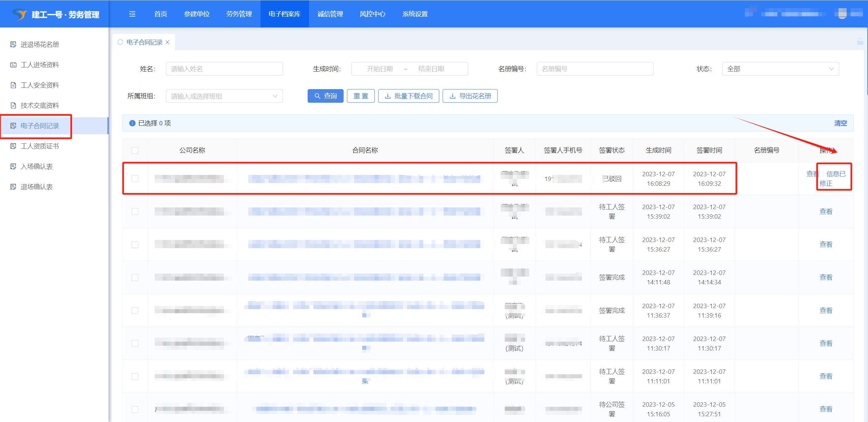Screen dimensions: 868x422
Task: Click the 技术交底资料 sidebar icon
Action: pyautogui.click(x=13, y=105)
